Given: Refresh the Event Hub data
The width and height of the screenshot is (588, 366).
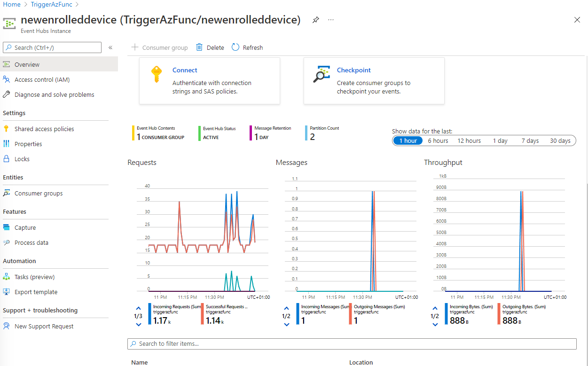Looking at the screenshot, I should (x=247, y=47).
